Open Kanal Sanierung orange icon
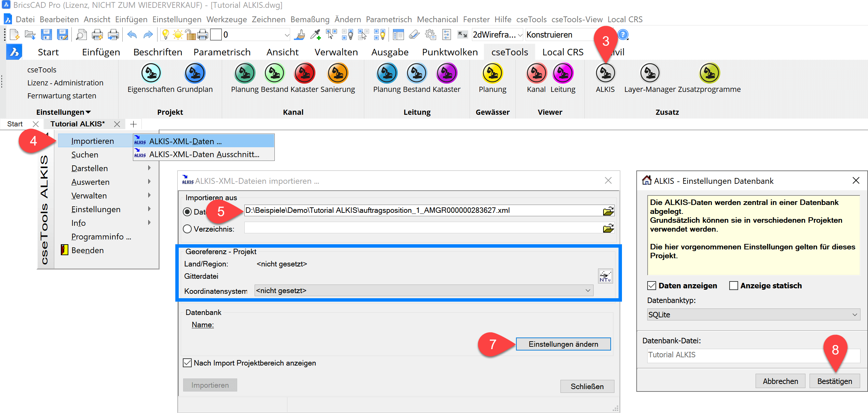The height and width of the screenshot is (413, 868). point(337,73)
